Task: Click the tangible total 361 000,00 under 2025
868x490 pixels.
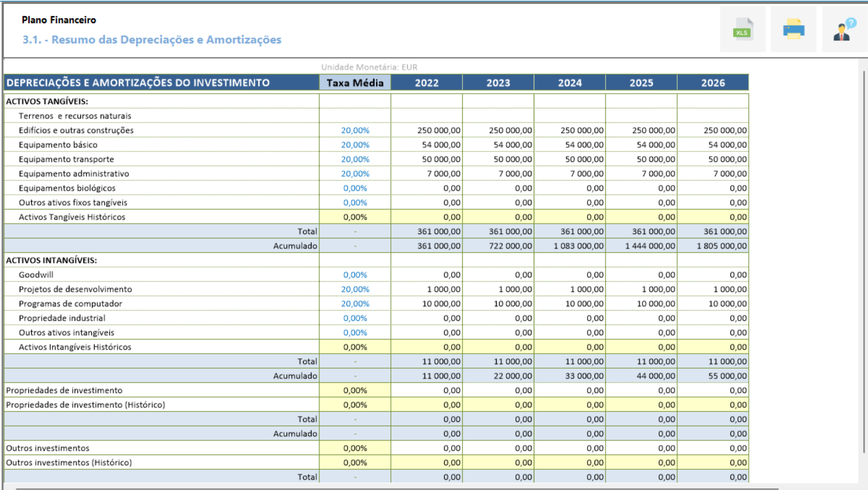Action: coord(653,232)
